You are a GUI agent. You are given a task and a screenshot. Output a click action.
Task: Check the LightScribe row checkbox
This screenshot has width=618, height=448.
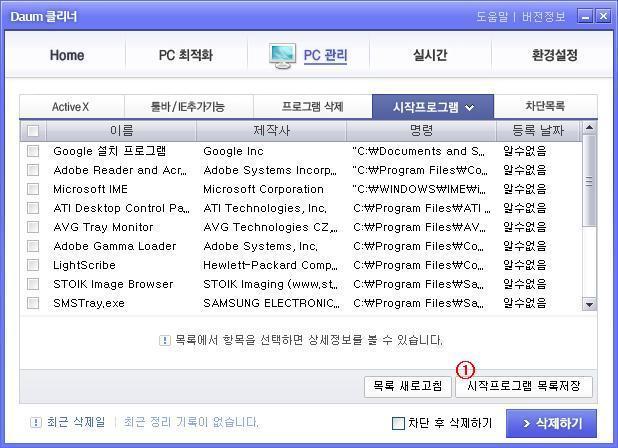pyautogui.click(x=33, y=265)
